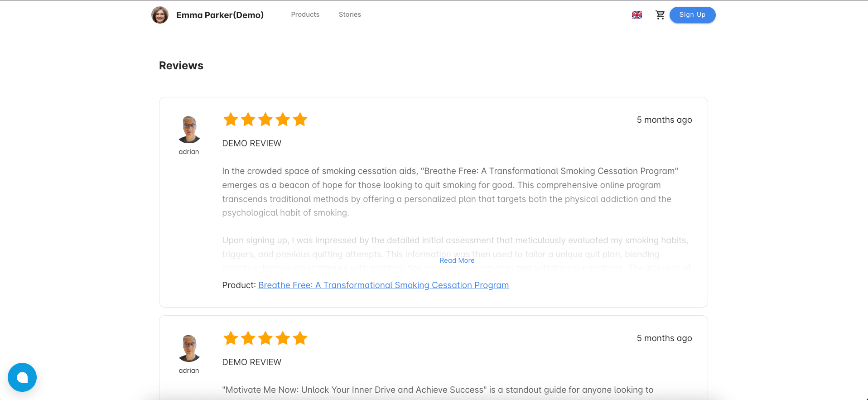Image resolution: width=868 pixels, height=400 pixels.
Task: Click third star of the first review
Action: tap(265, 120)
